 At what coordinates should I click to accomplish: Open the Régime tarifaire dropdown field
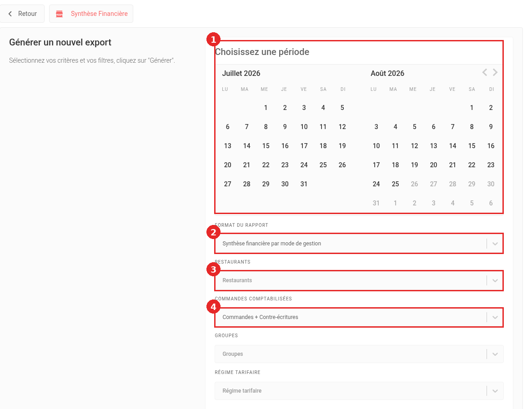359,391
